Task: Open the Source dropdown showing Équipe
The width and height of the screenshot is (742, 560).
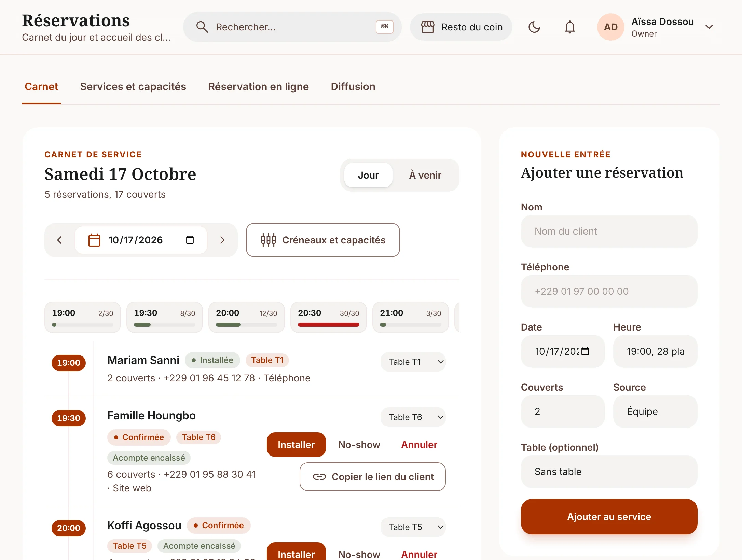Action: click(x=655, y=411)
